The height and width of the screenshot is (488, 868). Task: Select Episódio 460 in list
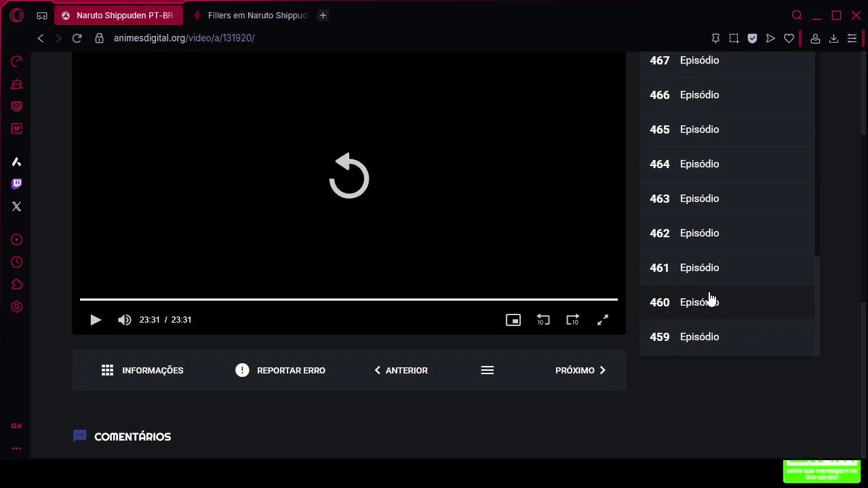(x=727, y=302)
